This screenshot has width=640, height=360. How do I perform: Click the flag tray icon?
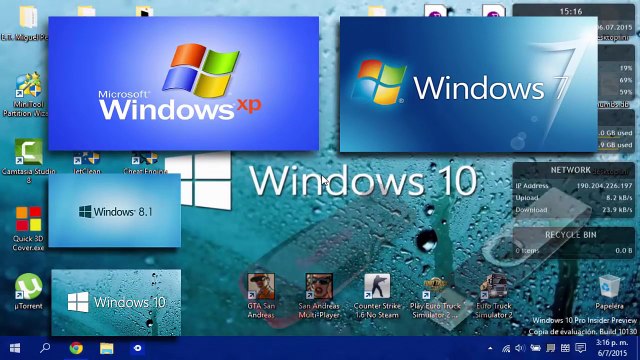pos(551,348)
